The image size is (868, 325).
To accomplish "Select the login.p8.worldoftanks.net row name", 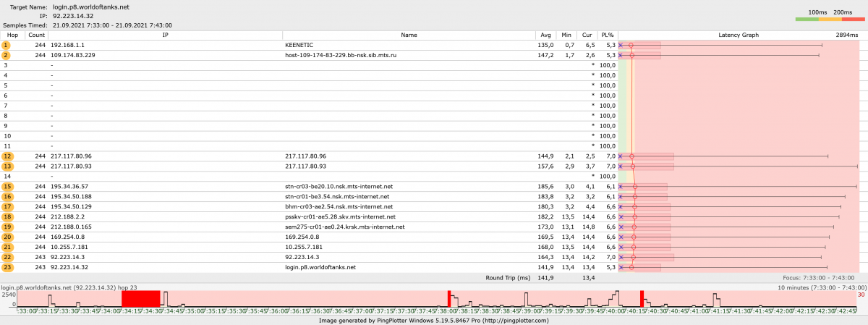I will (x=320, y=268).
